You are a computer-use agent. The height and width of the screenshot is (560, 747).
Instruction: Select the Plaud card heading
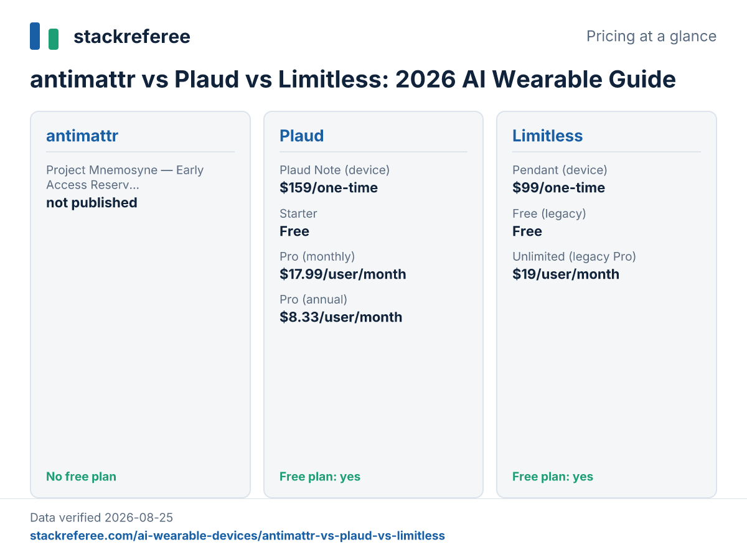click(x=301, y=136)
